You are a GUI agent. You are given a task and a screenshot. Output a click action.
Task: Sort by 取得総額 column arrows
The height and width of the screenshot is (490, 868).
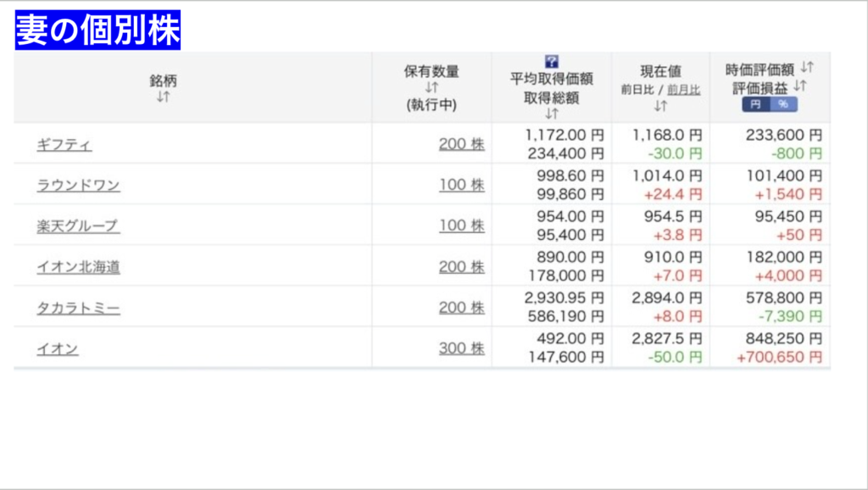pyautogui.click(x=552, y=114)
